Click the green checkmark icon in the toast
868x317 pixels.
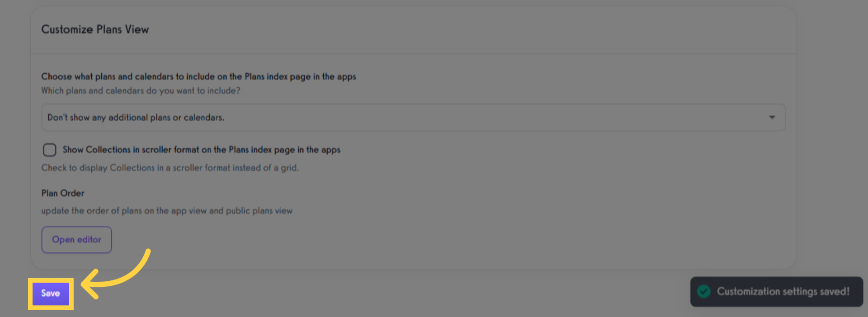pos(703,292)
